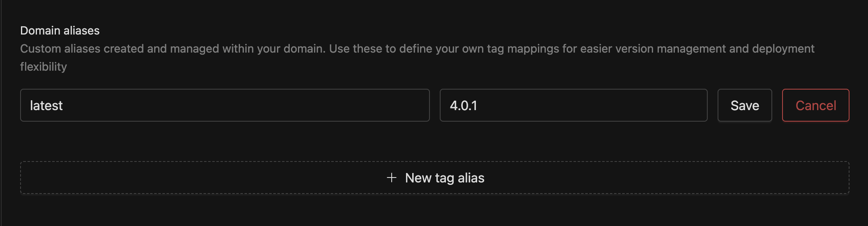Focus the alias name field containing "latest"
Image resolution: width=868 pixels, height=226 pixels.
click(224, 106)
